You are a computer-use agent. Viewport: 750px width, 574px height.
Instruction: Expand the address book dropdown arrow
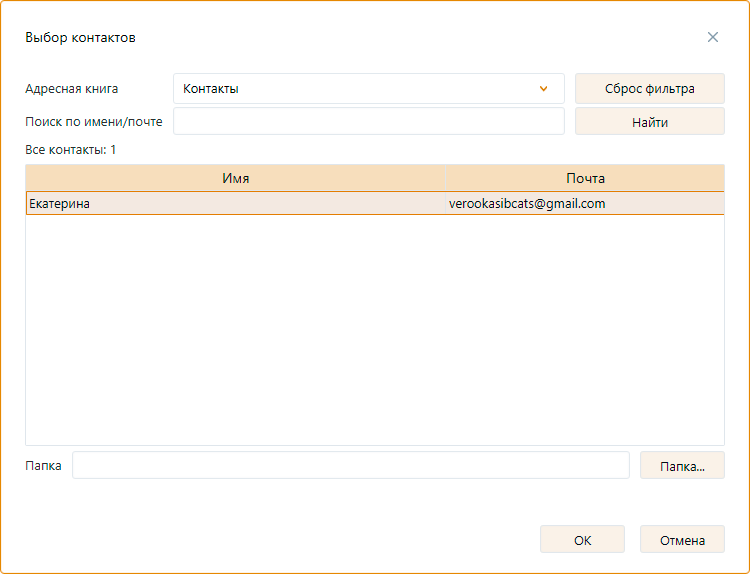544,88
